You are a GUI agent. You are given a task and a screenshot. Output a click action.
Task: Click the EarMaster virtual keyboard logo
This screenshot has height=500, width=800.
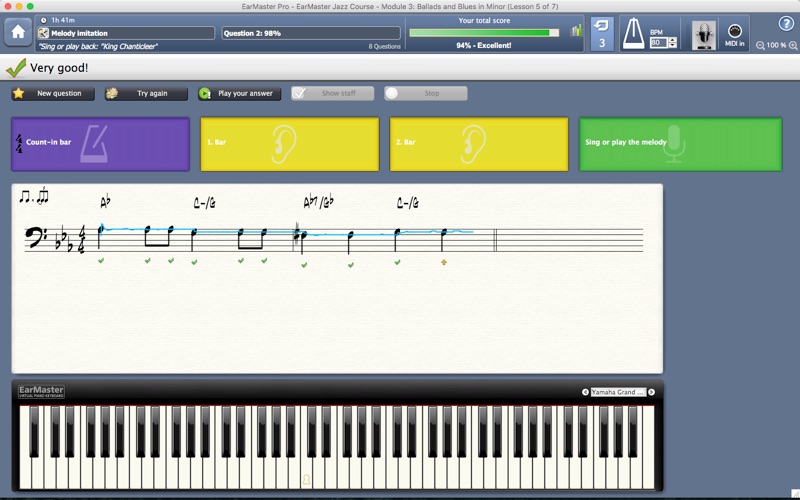41,391
